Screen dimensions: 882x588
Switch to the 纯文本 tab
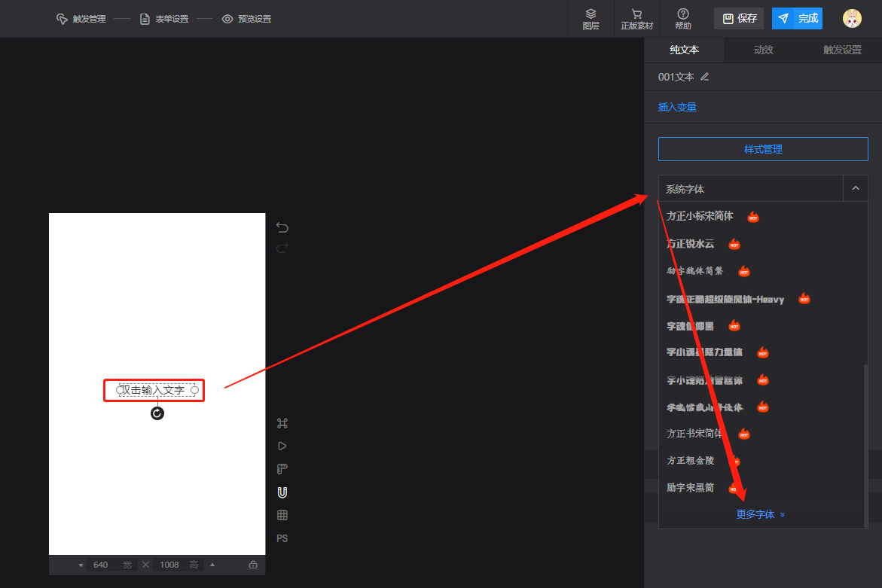tap(684, 50)
